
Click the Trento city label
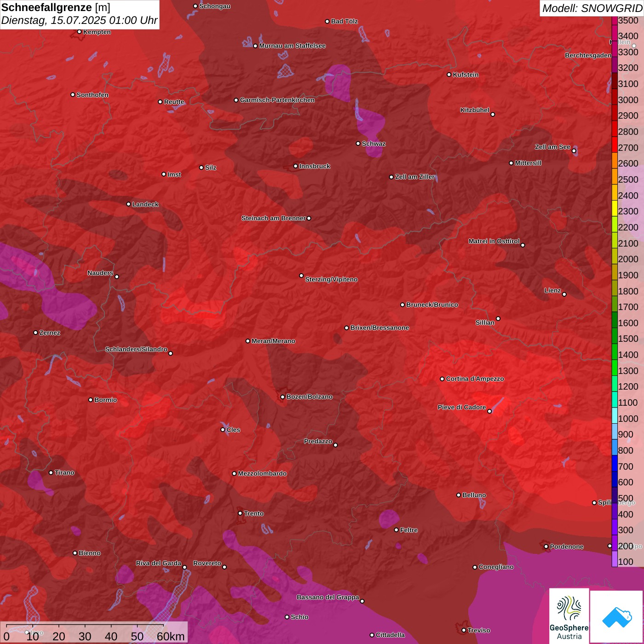click(254, 513)
